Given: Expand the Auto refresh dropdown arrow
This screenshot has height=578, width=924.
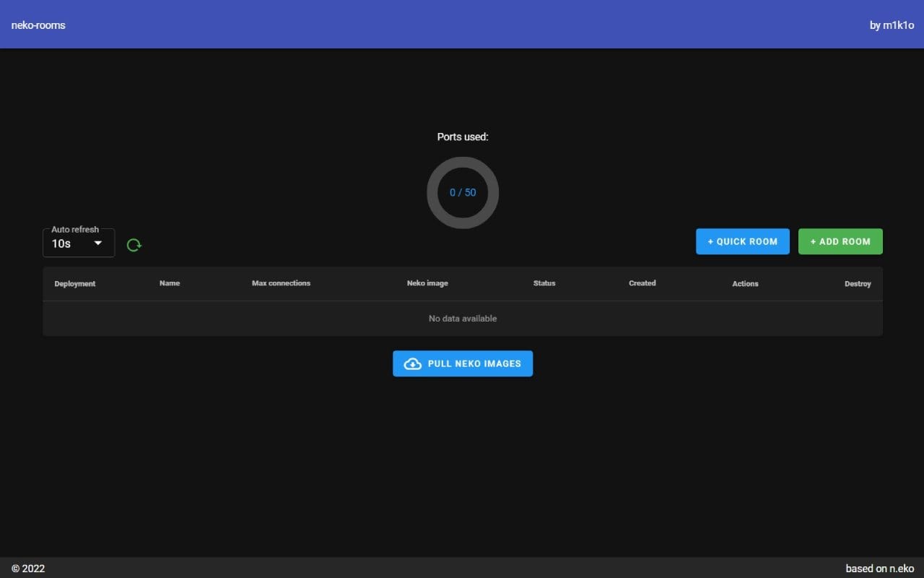Looking at the screenshot, I should [x=98, y=243].
